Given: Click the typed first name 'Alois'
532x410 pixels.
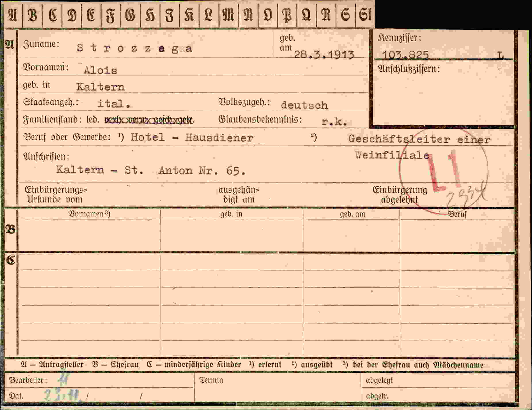Looking at the screenshot, I should tap(100, 70).
